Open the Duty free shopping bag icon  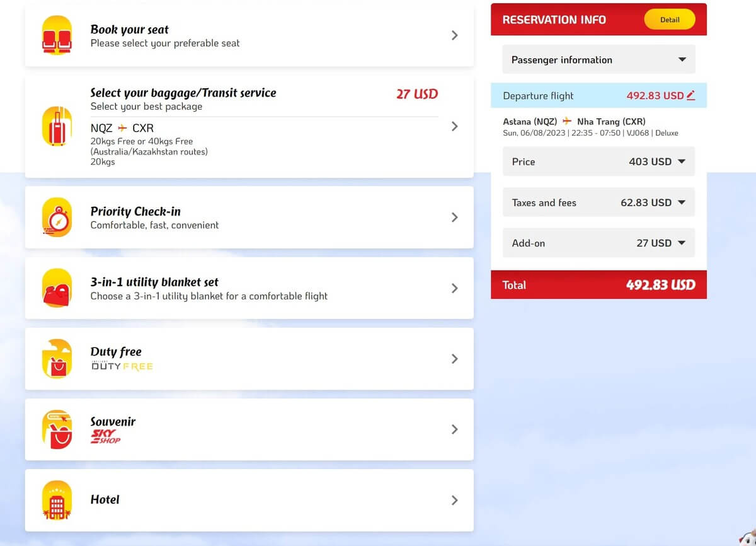coord(57,359)
